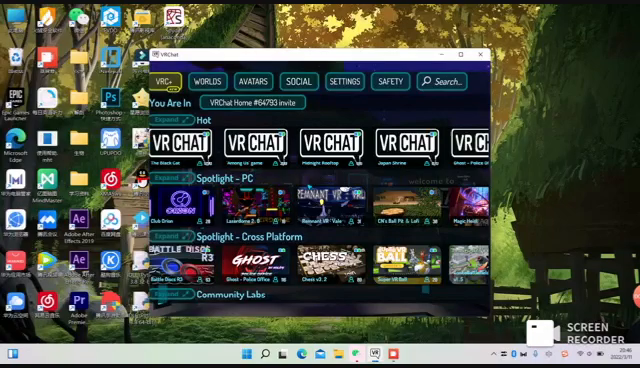The image size is (640, 368).
Task: Click the Bluetooth tray icon
Action: [x=514, y=354]
